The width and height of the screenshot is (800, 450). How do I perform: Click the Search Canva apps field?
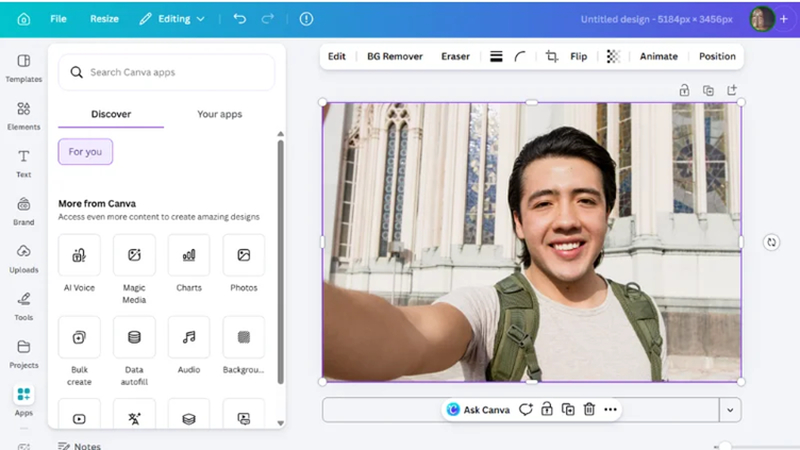click(x=166, y=72)
